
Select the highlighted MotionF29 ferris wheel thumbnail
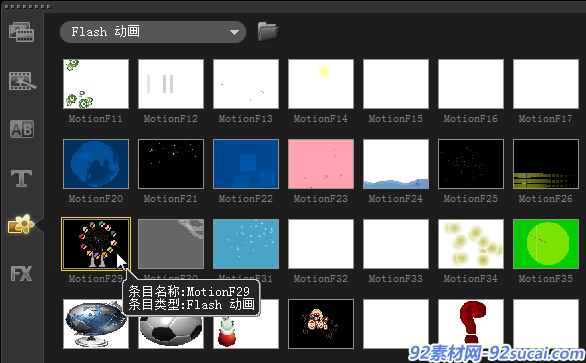[96, 244]
